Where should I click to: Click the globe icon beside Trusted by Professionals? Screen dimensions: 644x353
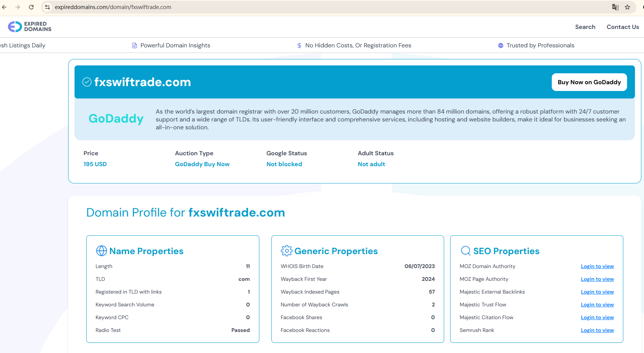tap(501, 45)
